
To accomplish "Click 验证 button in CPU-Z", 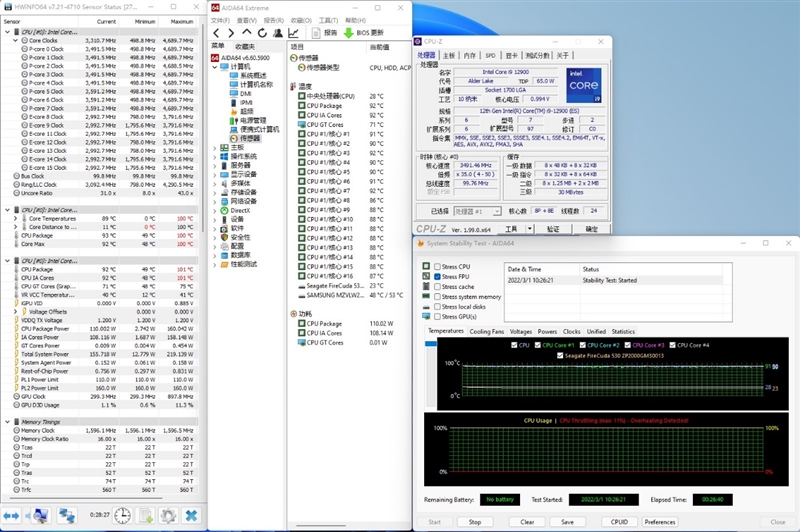I will pos(553,229).
